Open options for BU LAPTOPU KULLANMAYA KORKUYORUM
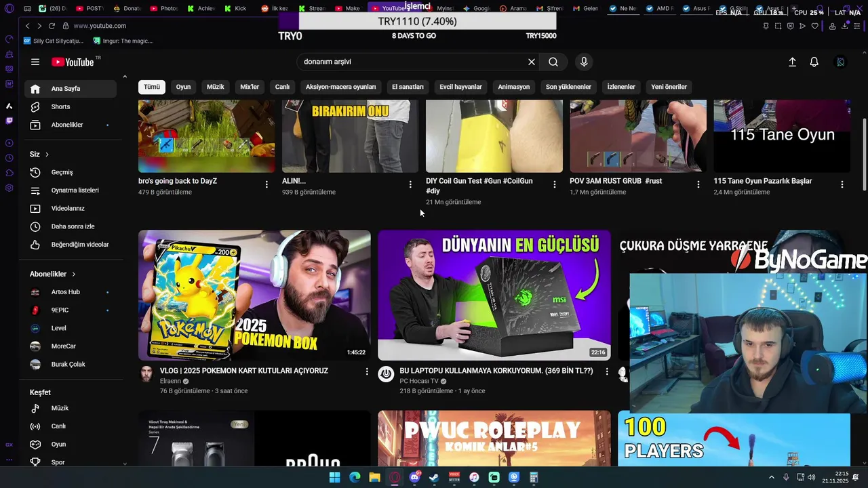 pos(607,371)
